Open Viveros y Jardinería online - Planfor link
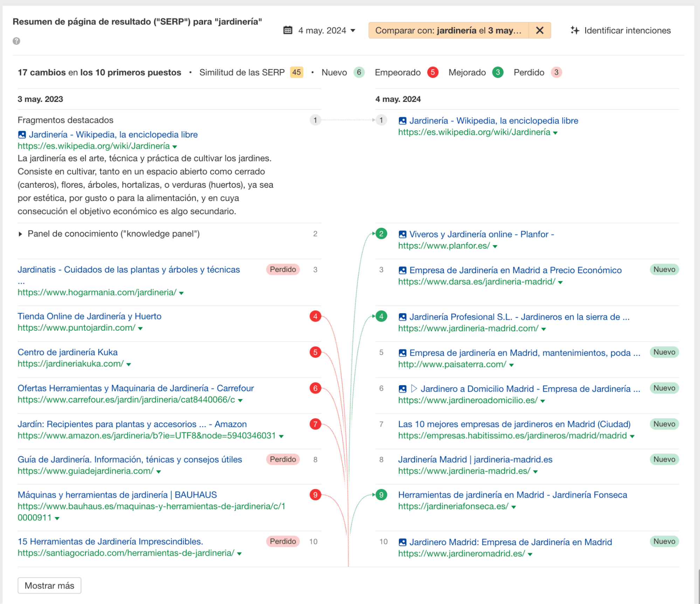Image resolution: width=700 pixels, height=604 pixels. pos(481,234)
